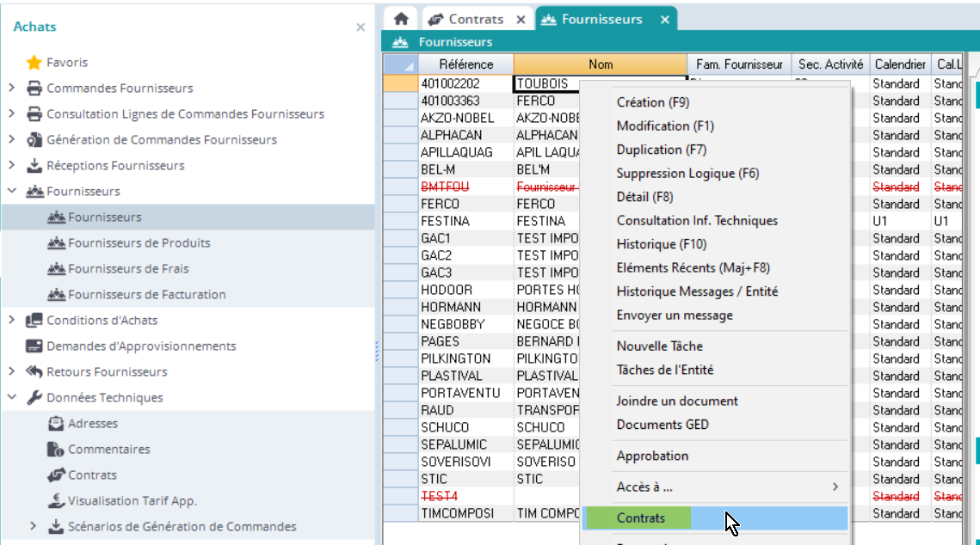Open the Accès à... submenu
This screenshot has height=545, width=980.
[728, 487]
